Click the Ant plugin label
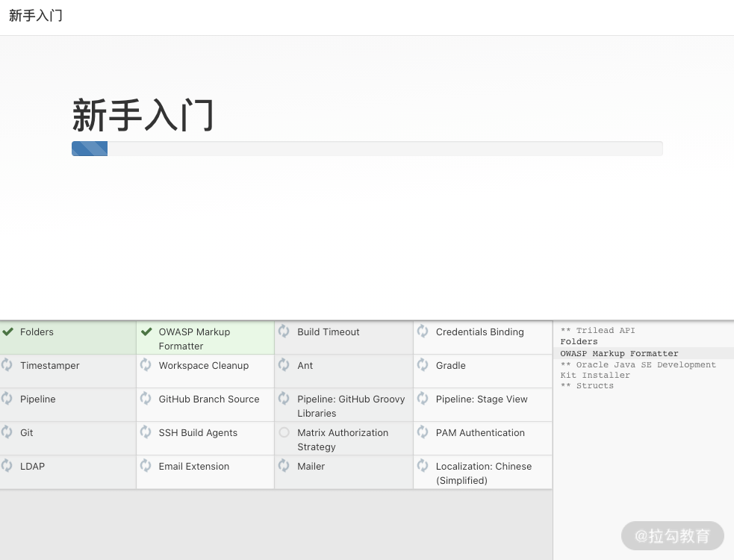Viewport: 734px width, 560px height. (x=305, y=366)
